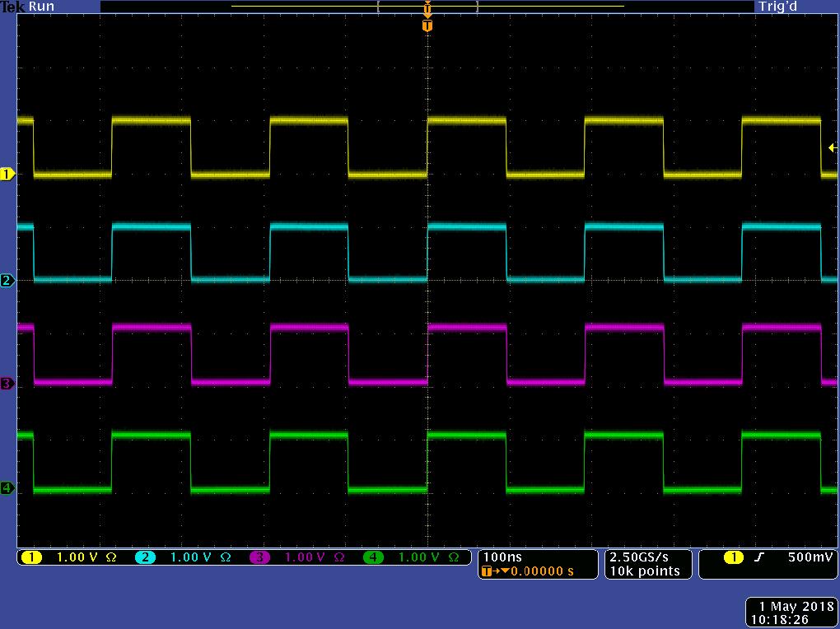Select the magenta channel 3 ground marker

pos(7,384)
